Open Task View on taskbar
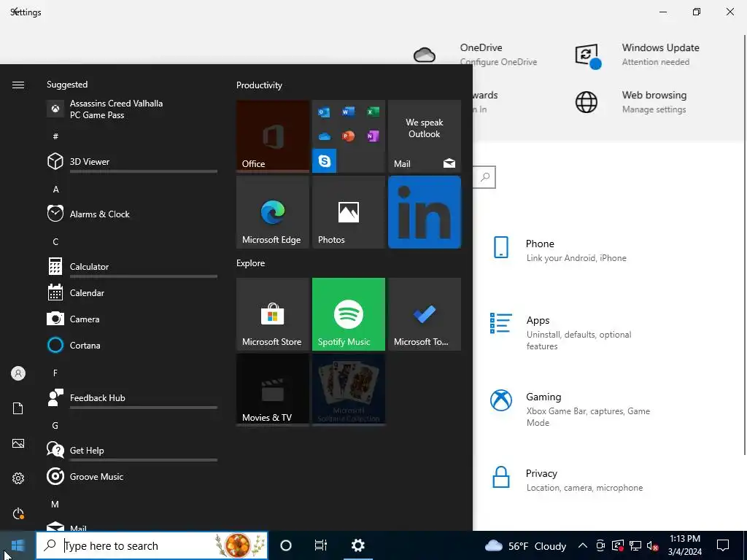Image resolution: width=747 pixels, height=560 pixels. point(321,545)
